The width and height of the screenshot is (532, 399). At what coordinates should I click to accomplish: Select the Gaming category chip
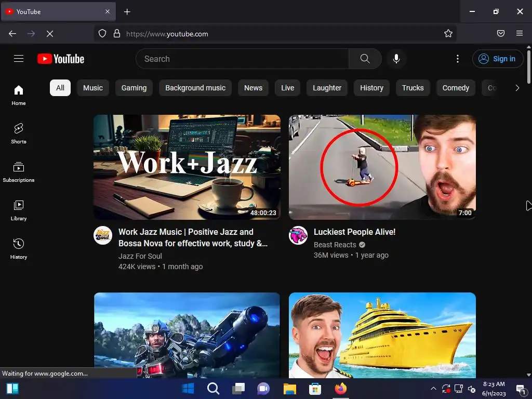point(134,88)
